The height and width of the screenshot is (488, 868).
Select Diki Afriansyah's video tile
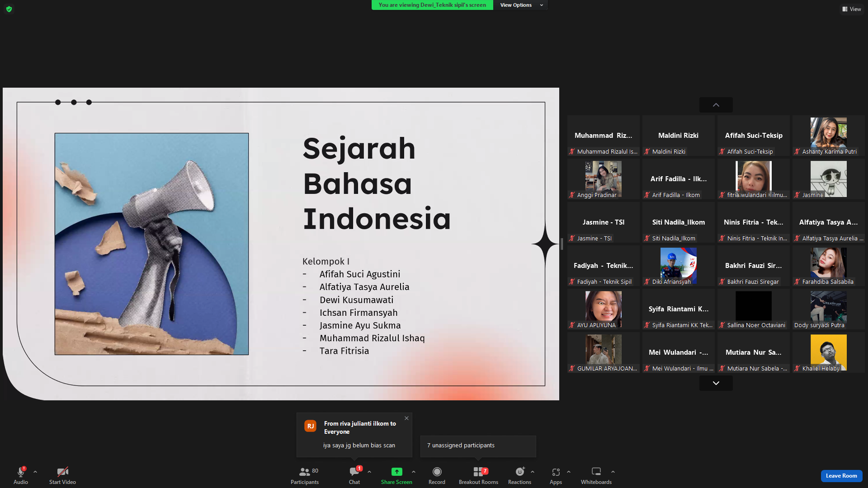pos(679,266)
